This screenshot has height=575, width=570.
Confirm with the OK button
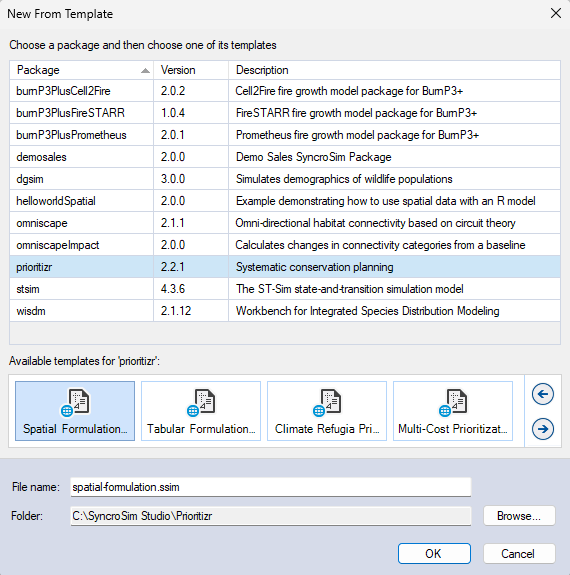point(434,553)
